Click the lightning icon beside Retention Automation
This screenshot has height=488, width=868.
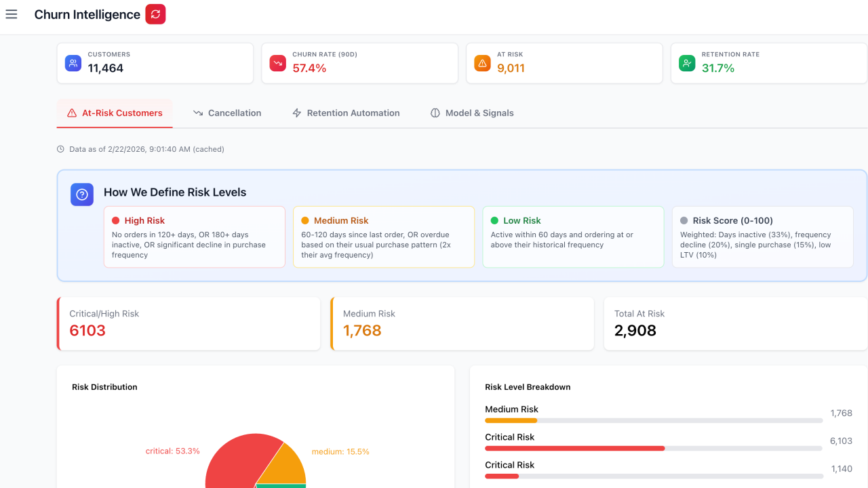pyautogui.click(x=296, y=113)
